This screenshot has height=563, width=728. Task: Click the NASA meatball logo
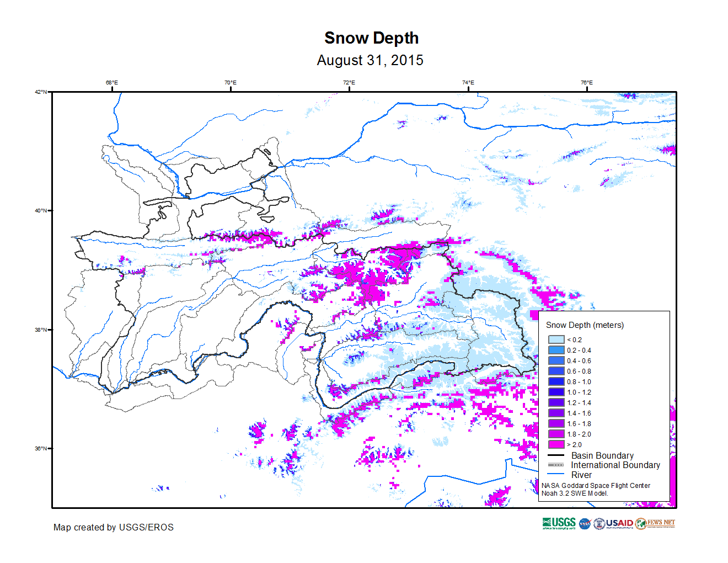(x=585, y=524)
